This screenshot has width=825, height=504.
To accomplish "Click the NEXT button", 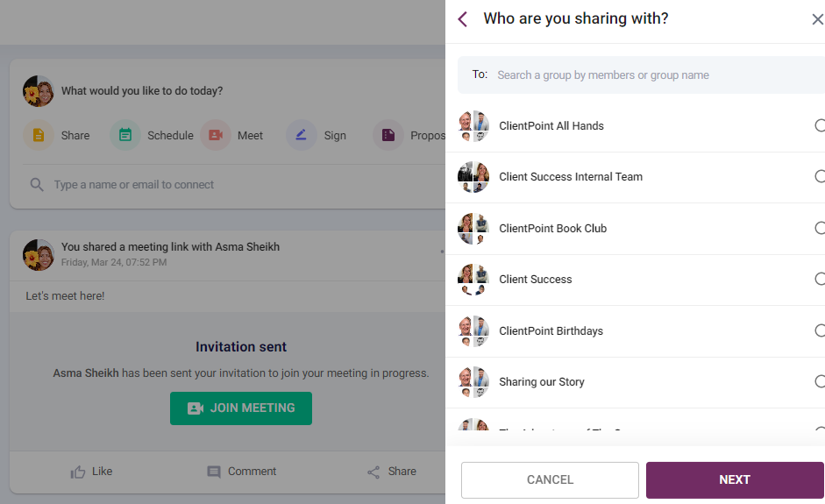I will (x=735, y=479).
